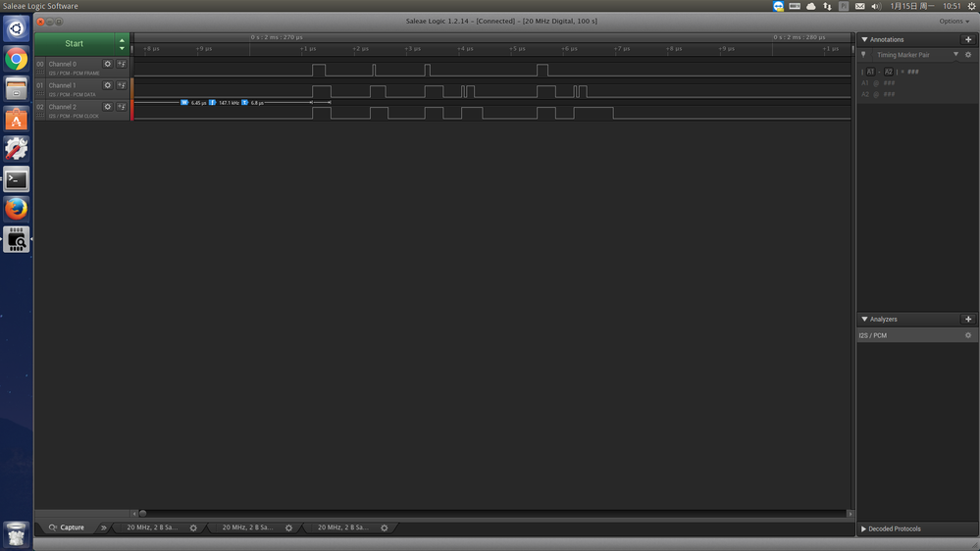Open Ubuntu Dash search in launcher

click(x=17, y=28)
